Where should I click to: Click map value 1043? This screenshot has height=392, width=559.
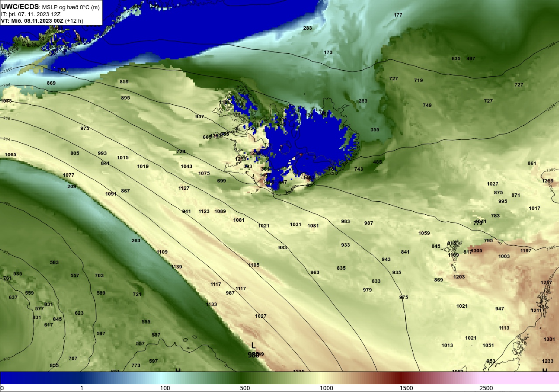186,166
